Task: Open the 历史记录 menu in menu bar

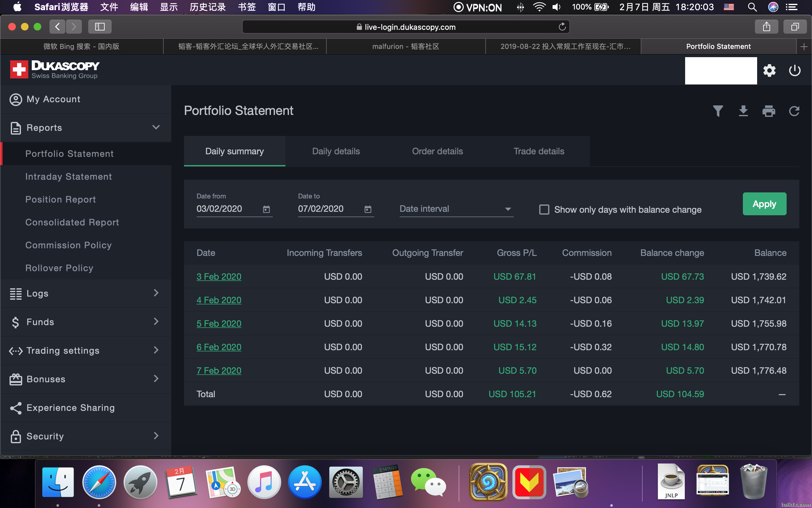Action: [208, 7]
